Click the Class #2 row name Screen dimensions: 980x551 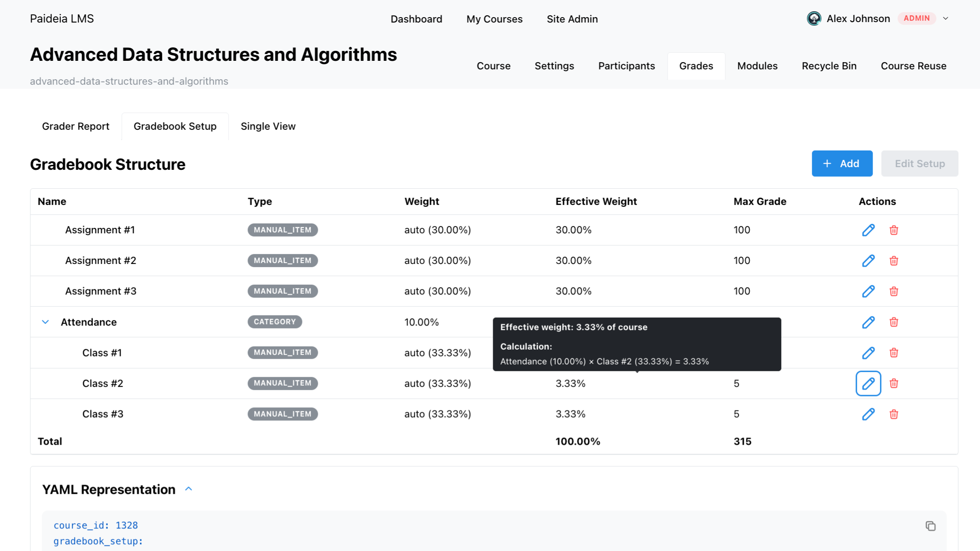tap(102, 383)
